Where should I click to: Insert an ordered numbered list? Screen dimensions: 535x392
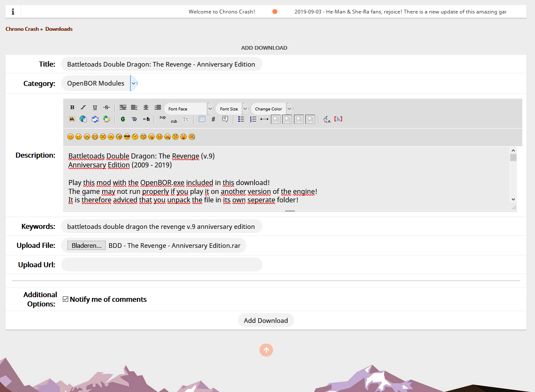(253, 119)
